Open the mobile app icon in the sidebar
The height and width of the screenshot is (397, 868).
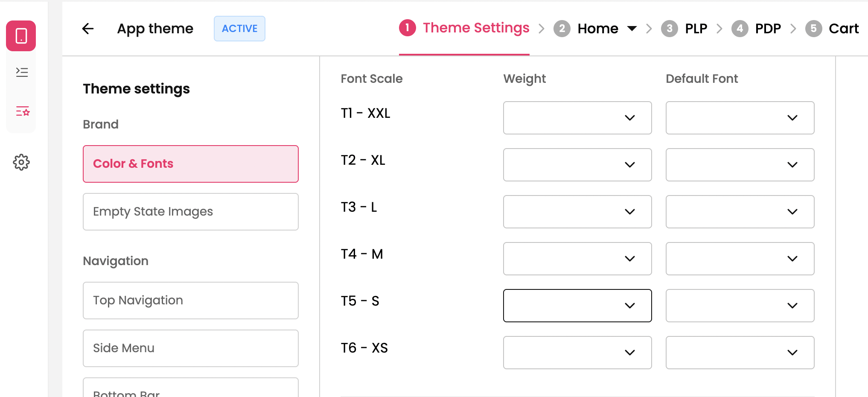(x=21, y=36)
